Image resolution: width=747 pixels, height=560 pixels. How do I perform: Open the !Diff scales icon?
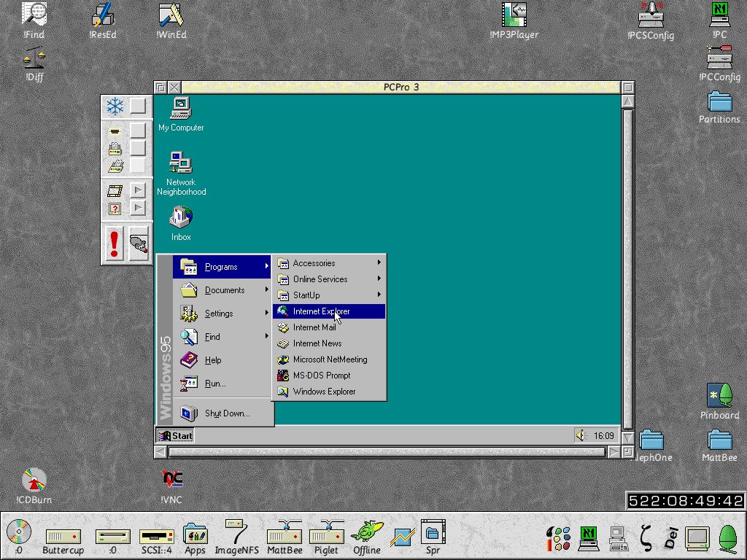click(x=34, y=64)
